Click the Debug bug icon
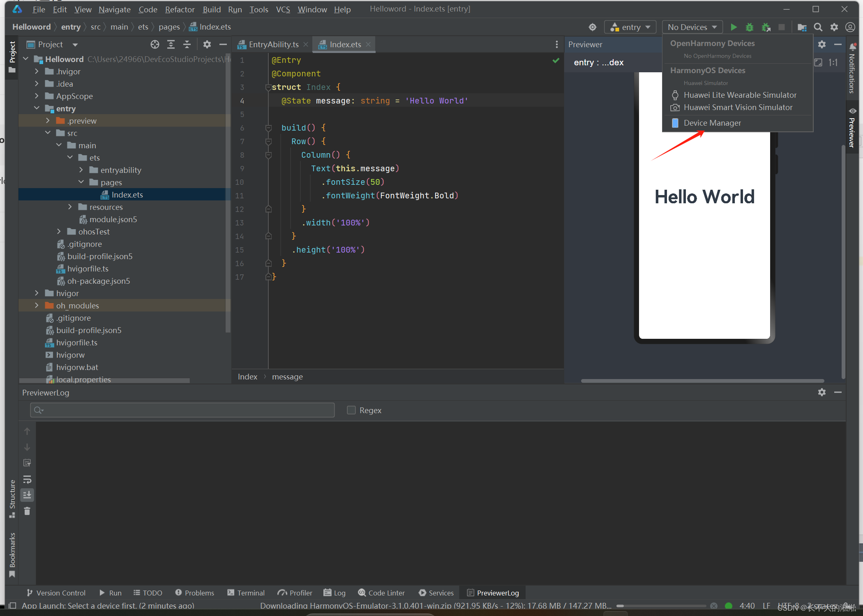Viewport: 863px width, 616px height. pos(750,27)
